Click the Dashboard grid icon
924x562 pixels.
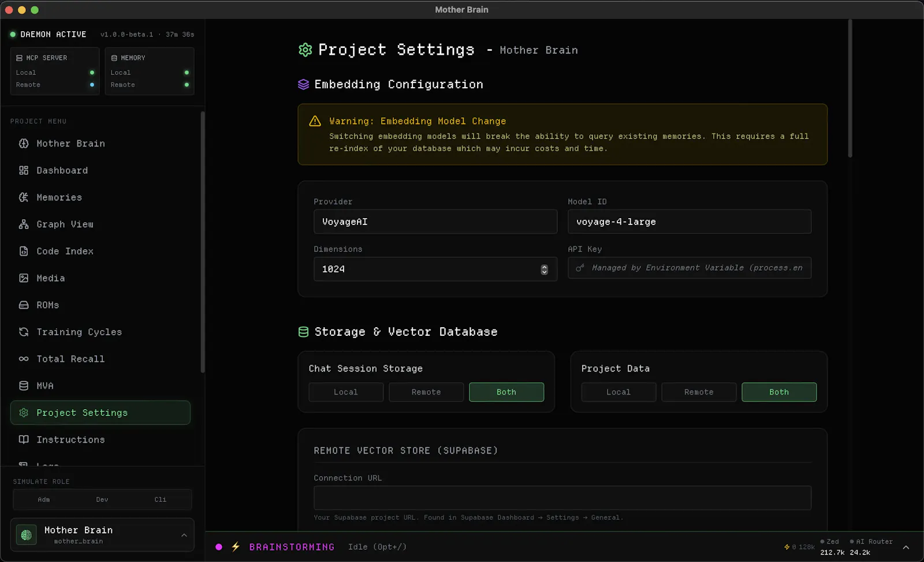pos(24,170)
